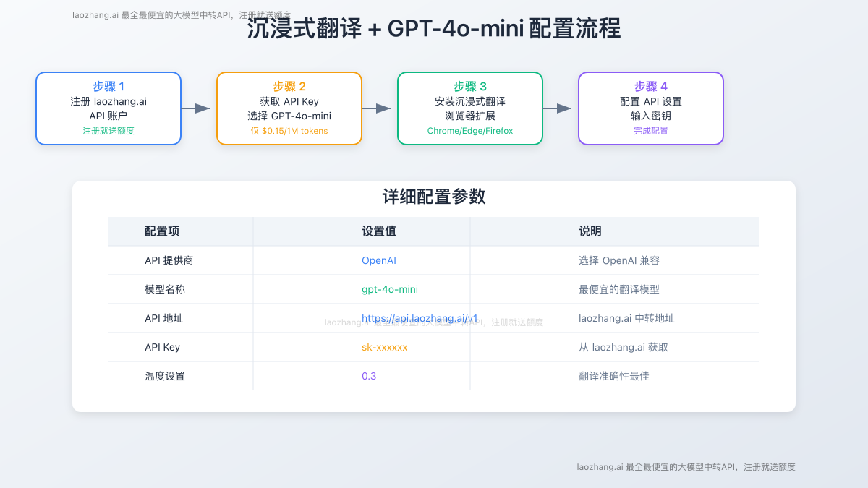Click the "说明" column header
Viewport: 868px width, 488px height.
[590, 231]
